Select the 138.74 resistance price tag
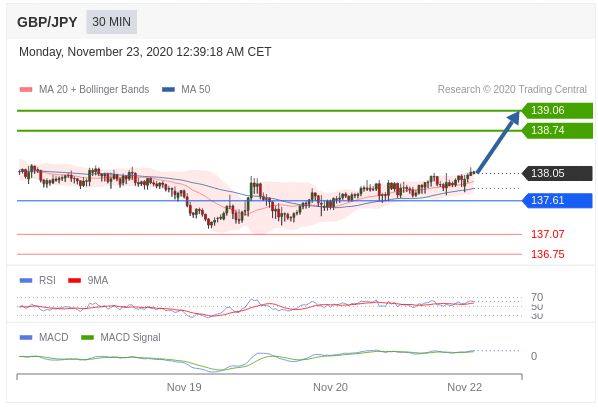 click(x=557, y=130)
